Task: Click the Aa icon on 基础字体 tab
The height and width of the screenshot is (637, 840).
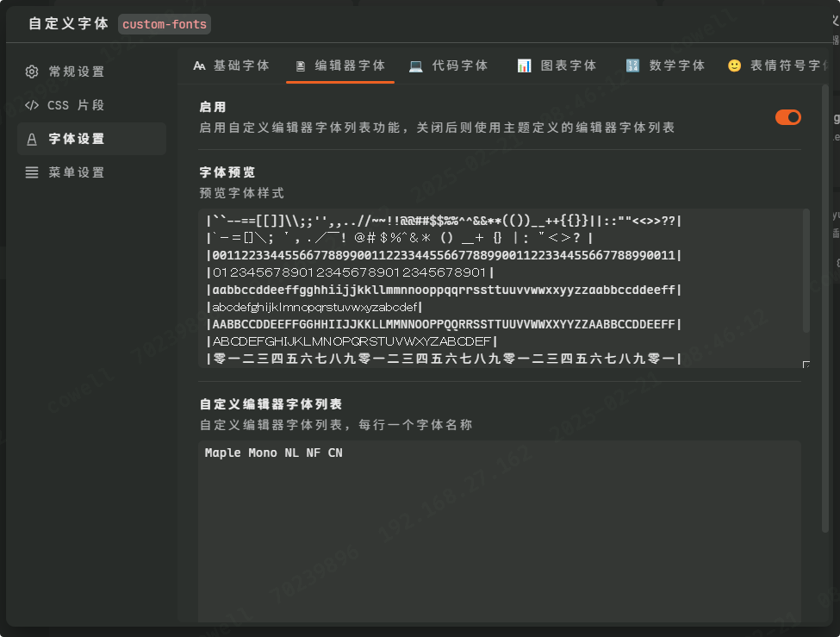Action: tap(199, 66)
